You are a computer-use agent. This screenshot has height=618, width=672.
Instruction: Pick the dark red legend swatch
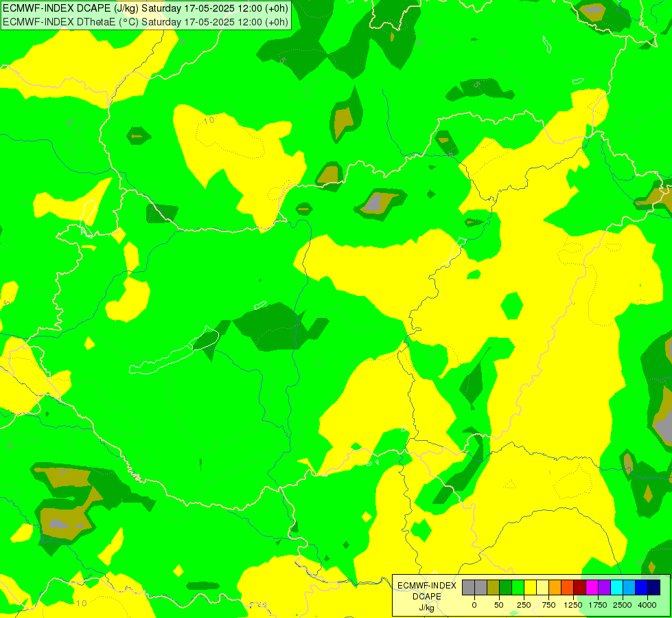tap(580, 587)
